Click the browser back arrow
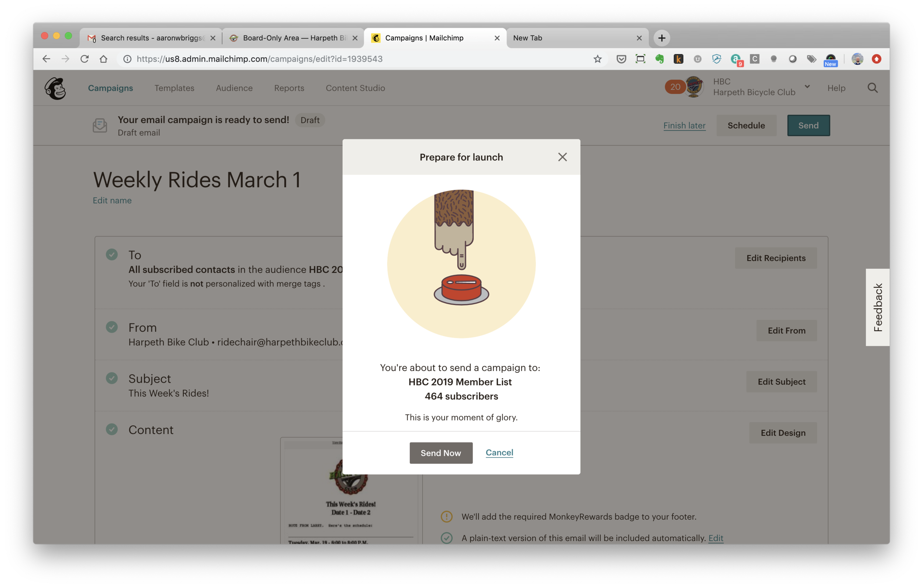The height and width of the screenshot is (588, 923). [x=47, y=59]
